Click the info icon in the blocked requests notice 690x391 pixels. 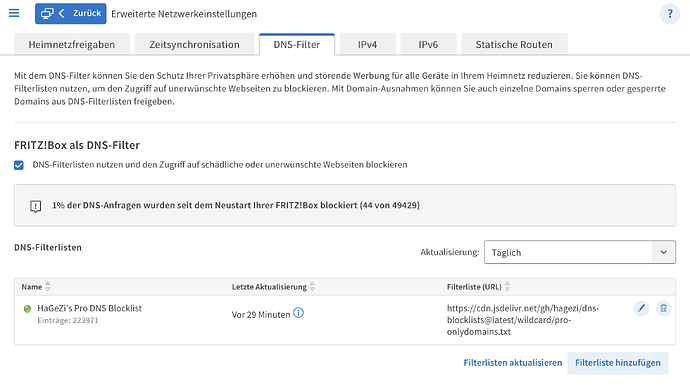(36, 206)
